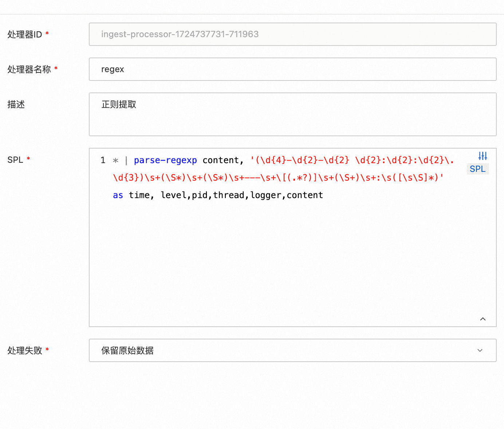504x429 pixels.
Task: Click the wrapped second line of red regex
Action: 278,178
